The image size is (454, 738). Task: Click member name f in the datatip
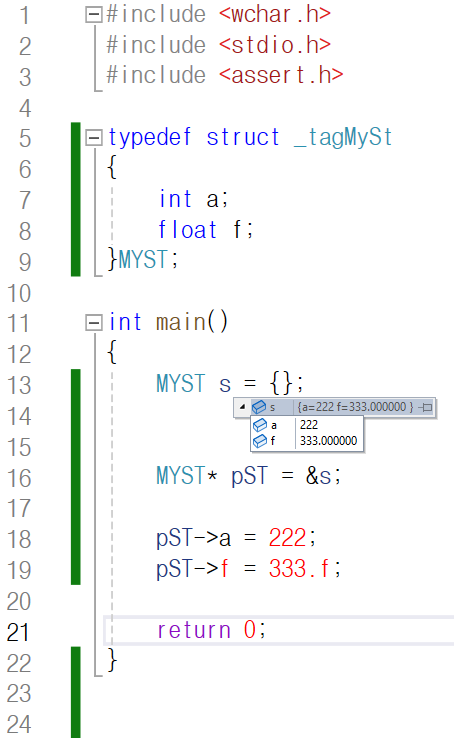click(273, 441)
